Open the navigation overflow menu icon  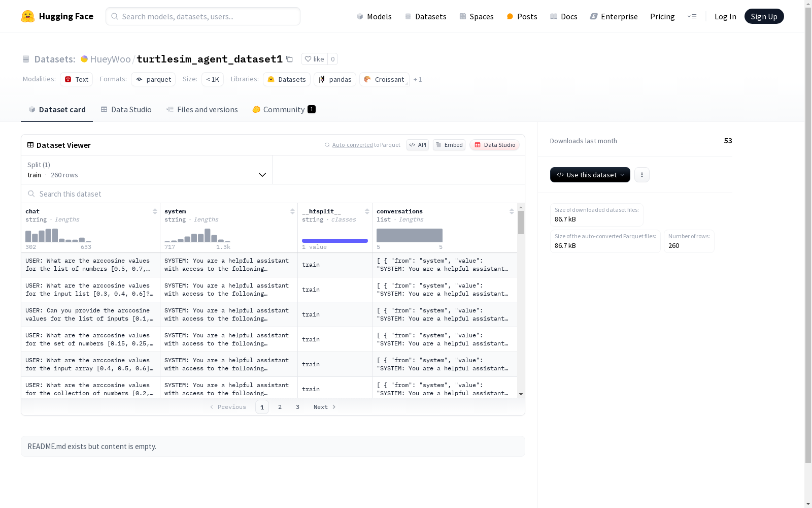tap(692, 16)
